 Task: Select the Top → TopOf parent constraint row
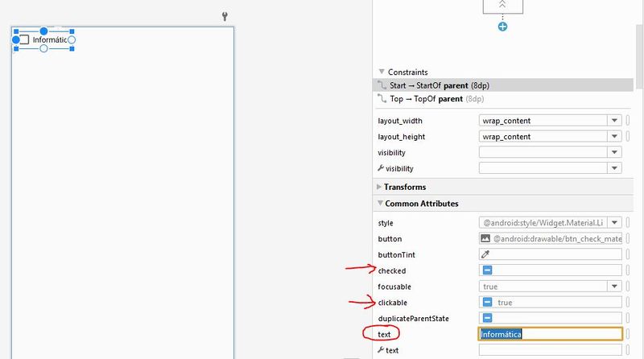[503, 98]
